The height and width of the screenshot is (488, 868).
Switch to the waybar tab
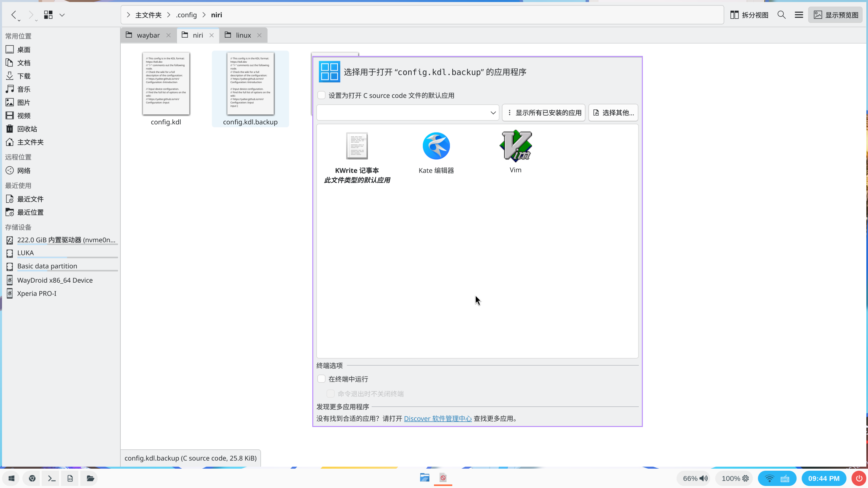pos(148,35)
